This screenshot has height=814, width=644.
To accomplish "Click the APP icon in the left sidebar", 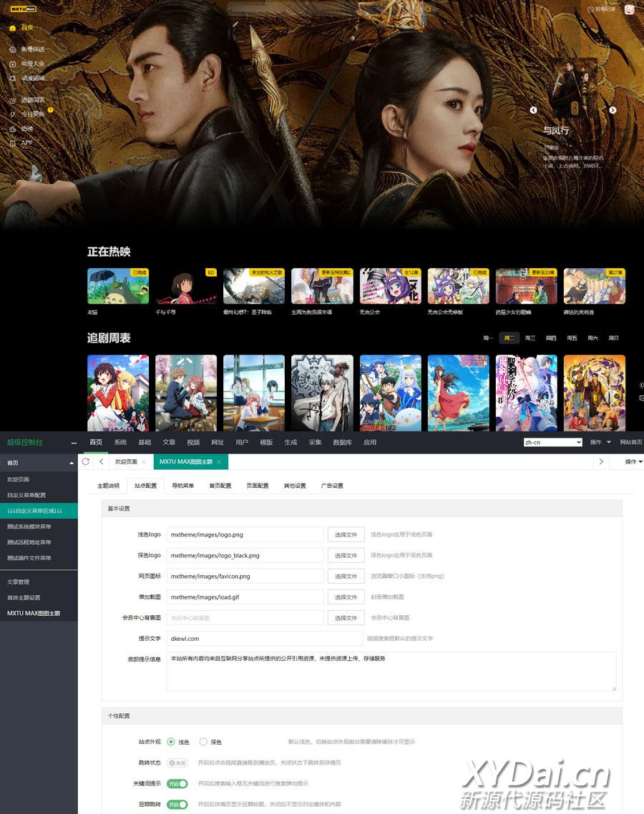I will click(13, 142).
